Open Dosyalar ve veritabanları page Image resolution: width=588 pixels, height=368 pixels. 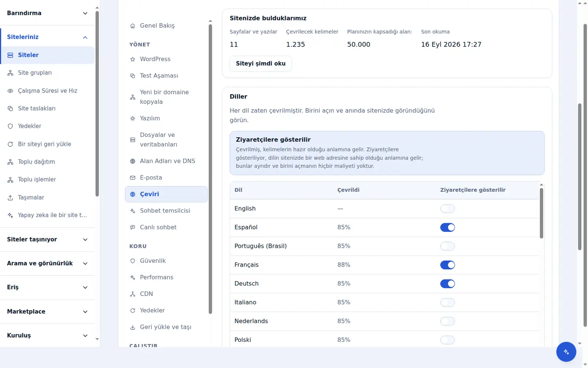pyautogui.click(x=166, y=139)
